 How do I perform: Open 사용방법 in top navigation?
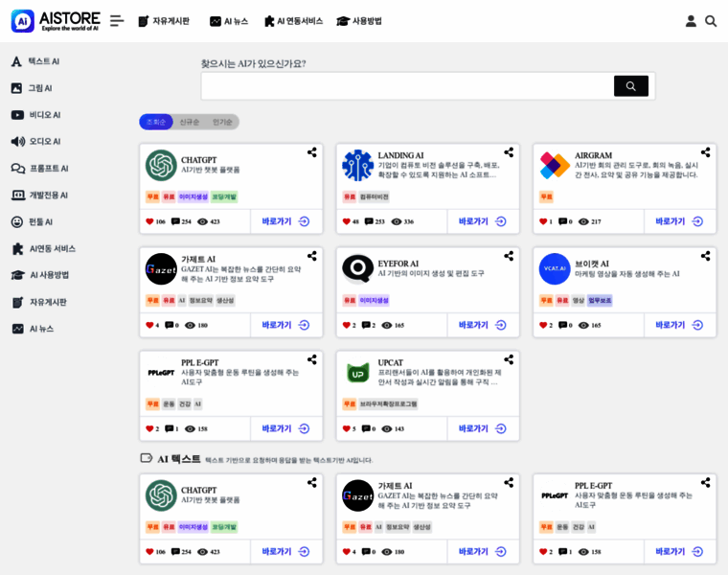click(359, 21)
